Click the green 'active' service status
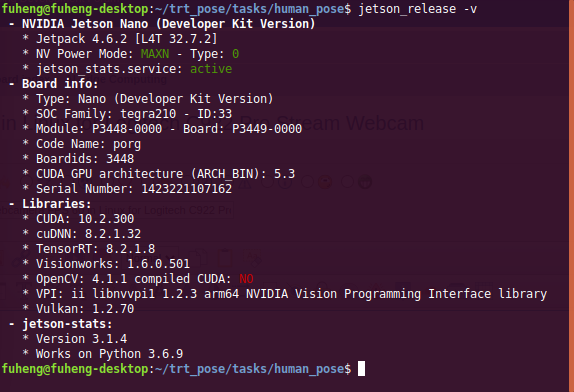 [x=211, y=69]
